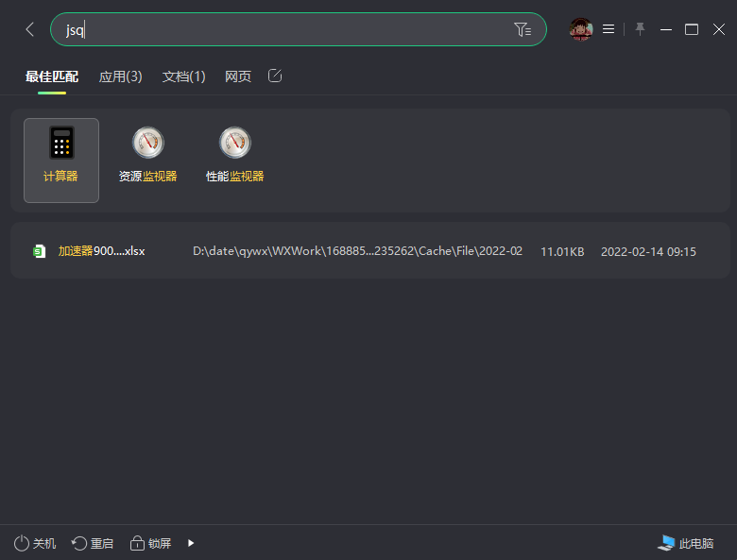Viewport: 737px width, 560px height.
Task: Expand more power options arrow
Action: 191,543
